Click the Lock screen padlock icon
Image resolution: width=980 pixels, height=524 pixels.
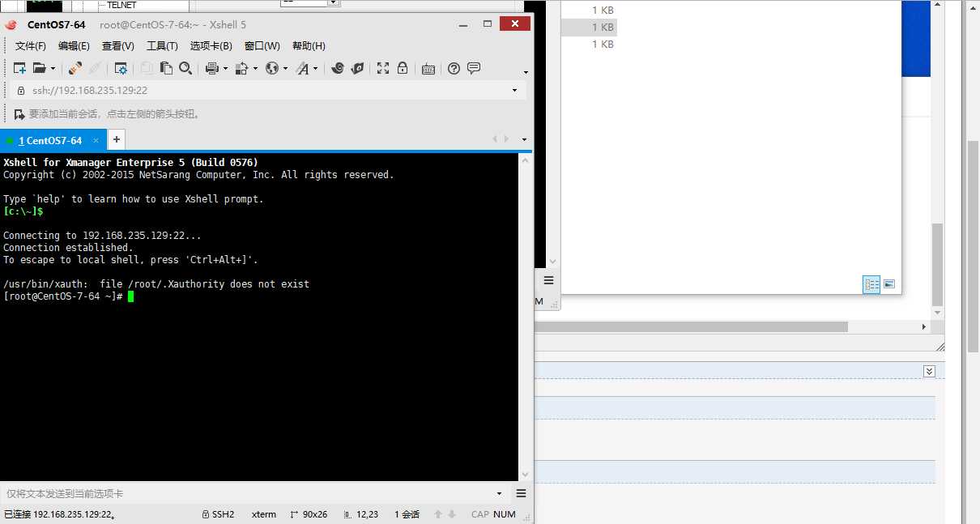403,69
